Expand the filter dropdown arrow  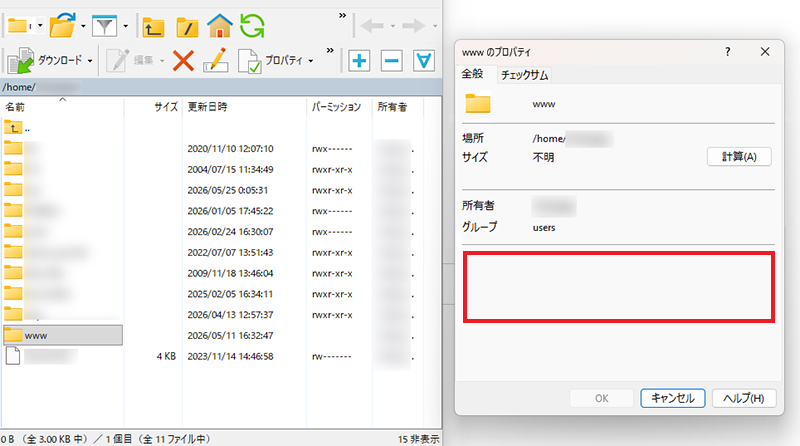click(x=126, y=26)
